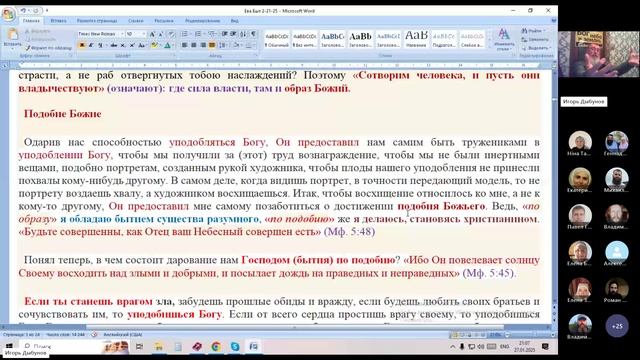Select the Format Painter tool
This screenshot has width=640, height=360.
[48, 48]
